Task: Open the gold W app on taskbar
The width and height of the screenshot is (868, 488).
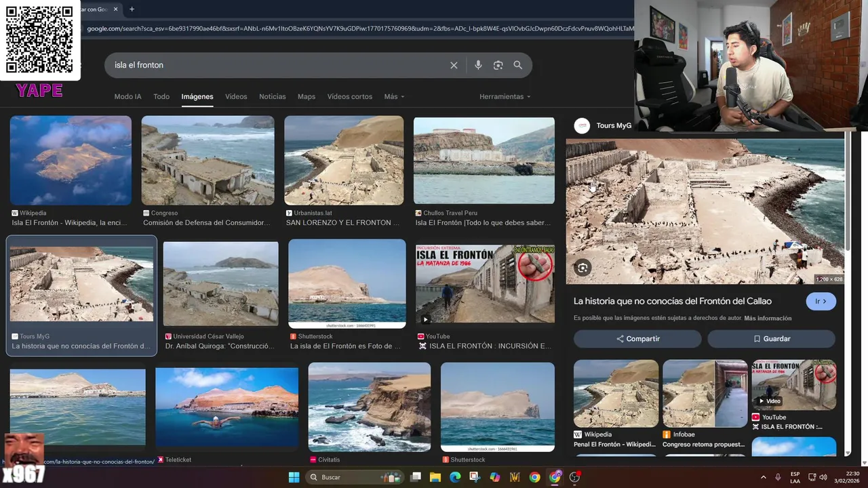Action: [515, 477]
